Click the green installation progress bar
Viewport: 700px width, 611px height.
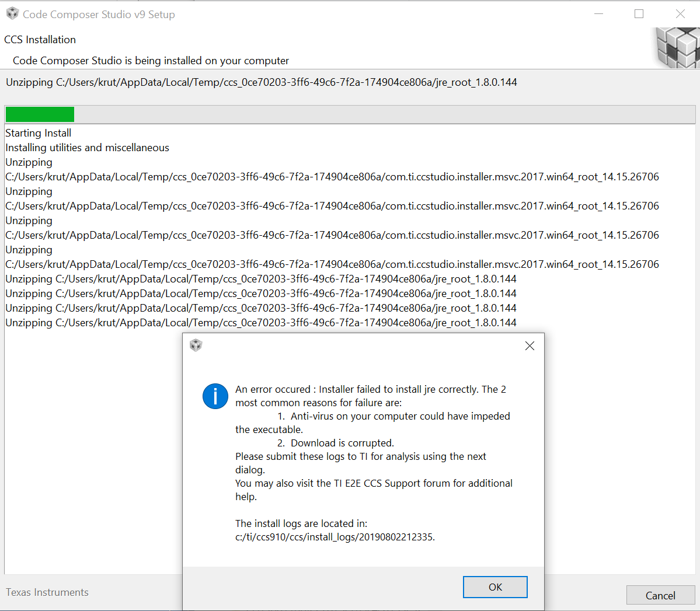point(40,115)
